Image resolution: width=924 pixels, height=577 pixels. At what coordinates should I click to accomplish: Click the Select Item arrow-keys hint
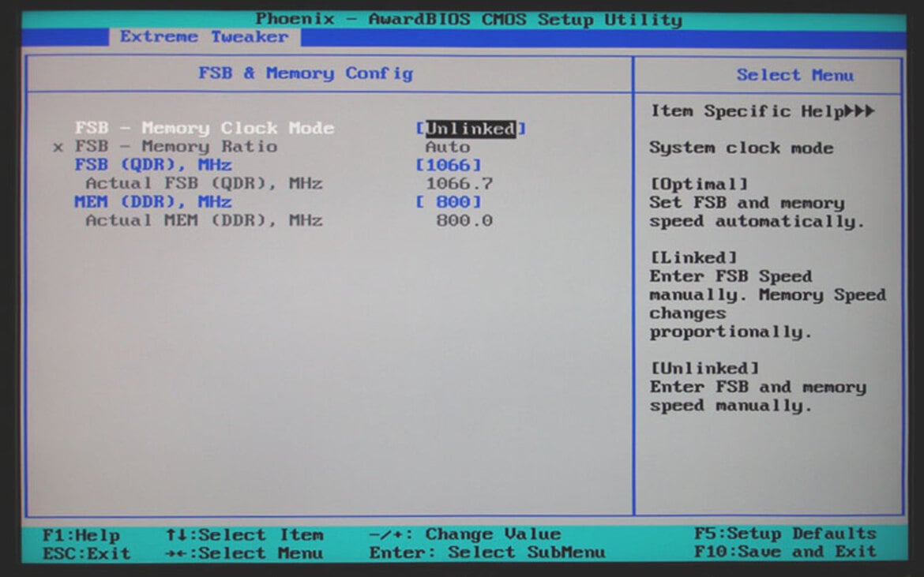click(x=245, y=534)
